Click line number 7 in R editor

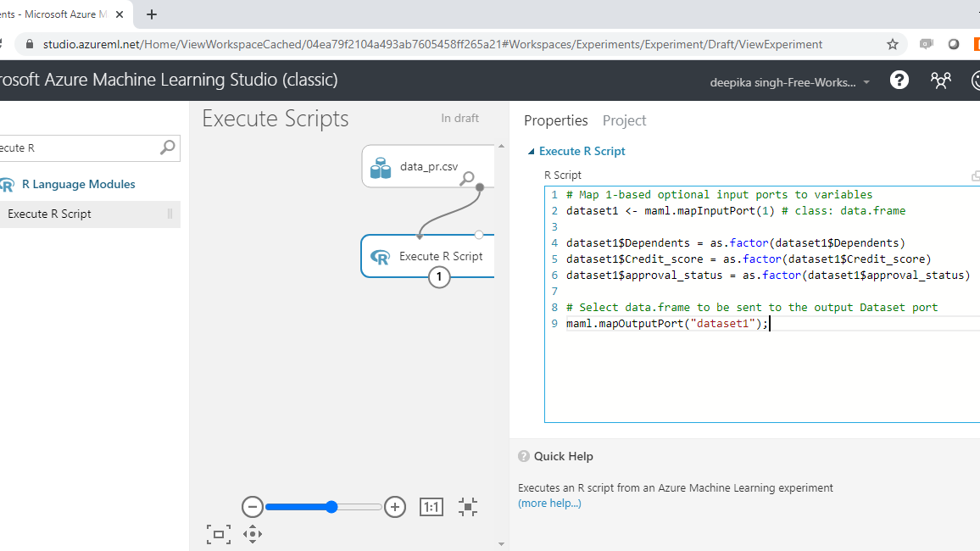[554, 292]
